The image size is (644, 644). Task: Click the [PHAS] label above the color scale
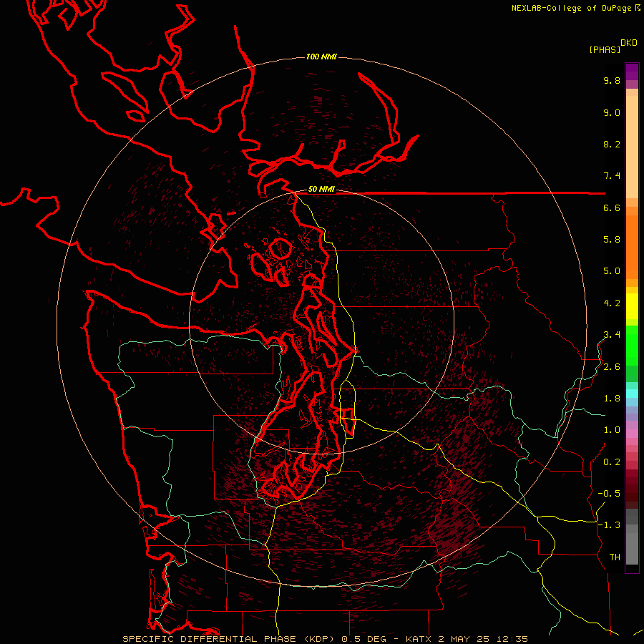click(605, 49)
